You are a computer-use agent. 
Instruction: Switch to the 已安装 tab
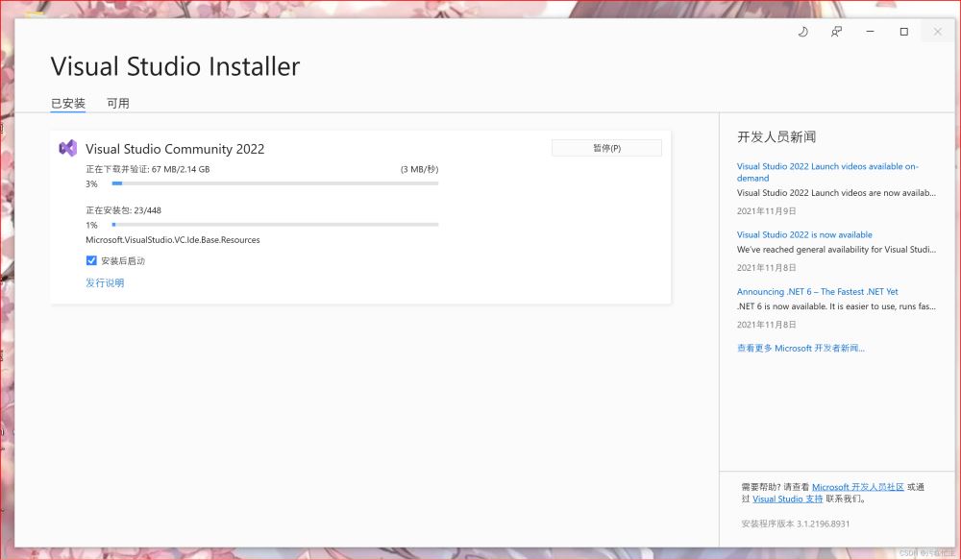pos(68,103)
